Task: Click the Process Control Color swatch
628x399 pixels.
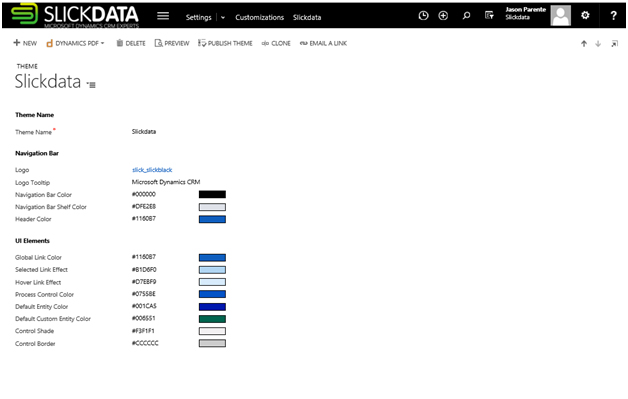Action: pos(212,294)
